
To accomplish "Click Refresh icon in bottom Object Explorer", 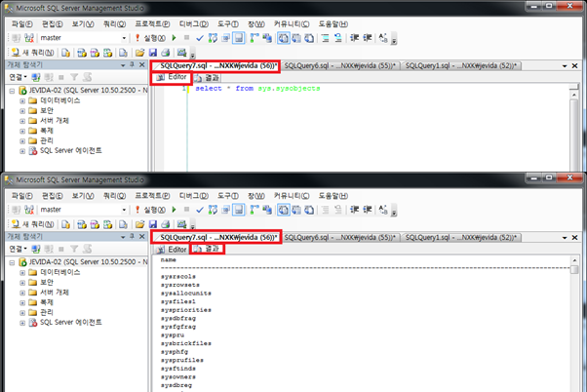I will 87,249.
